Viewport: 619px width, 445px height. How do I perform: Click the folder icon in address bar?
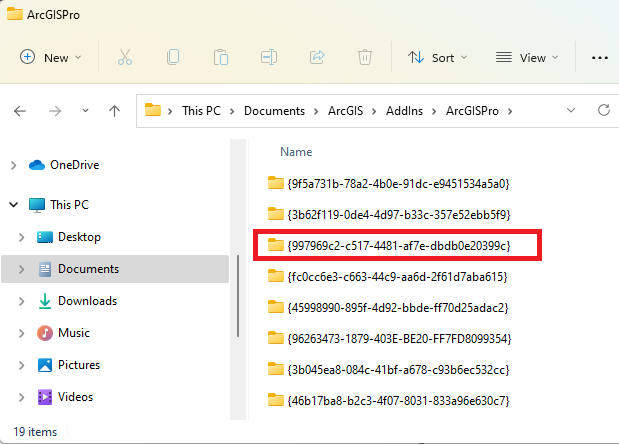[x=153, y=110]
